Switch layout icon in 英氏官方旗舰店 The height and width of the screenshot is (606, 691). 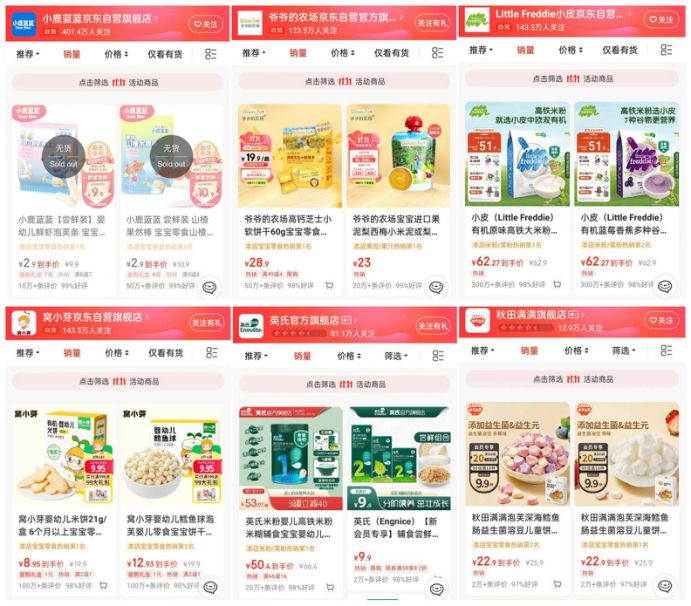point(438,356)
